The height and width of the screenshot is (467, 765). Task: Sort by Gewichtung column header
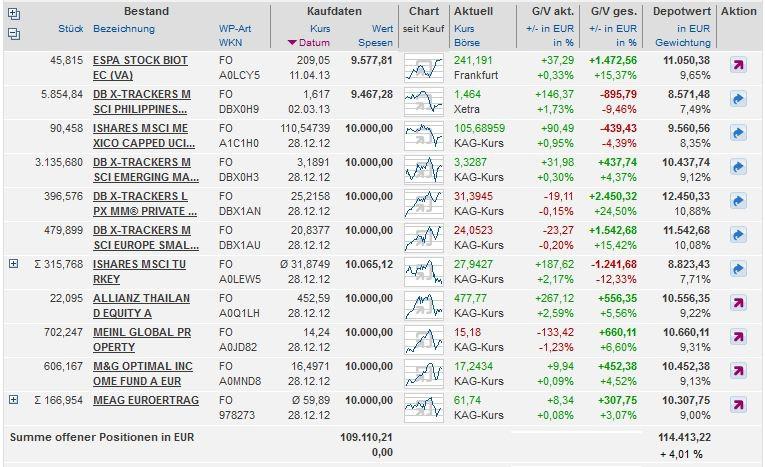click(x=683, y=42)
